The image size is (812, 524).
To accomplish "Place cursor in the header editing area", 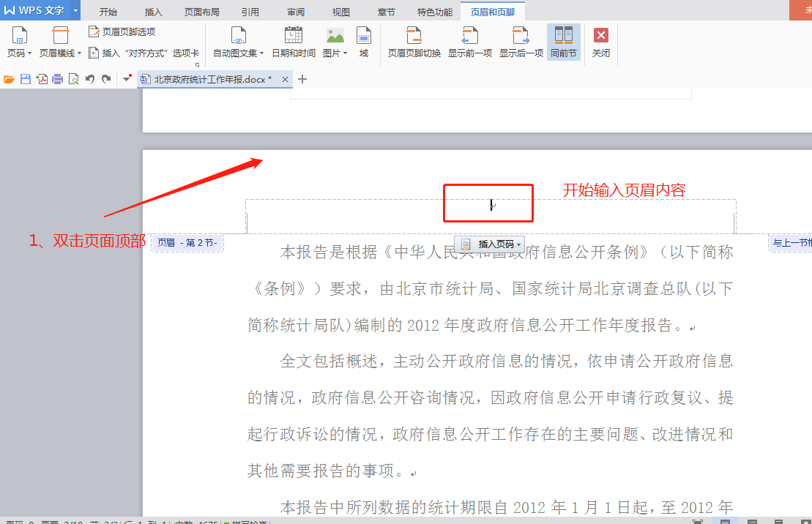I will pyautogui.click(x=491, y=215).
